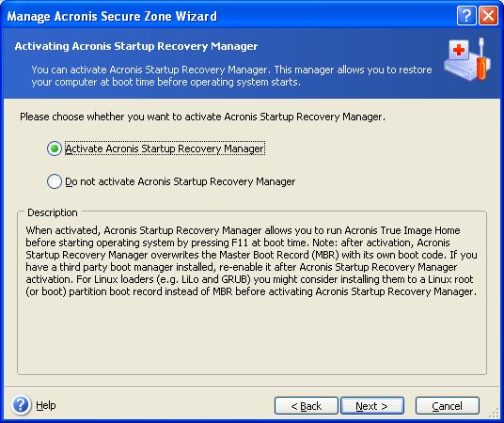Click the empty area inside the Description box
The width and height of the screenshot is (504, 423).
[x=252, y=336]
